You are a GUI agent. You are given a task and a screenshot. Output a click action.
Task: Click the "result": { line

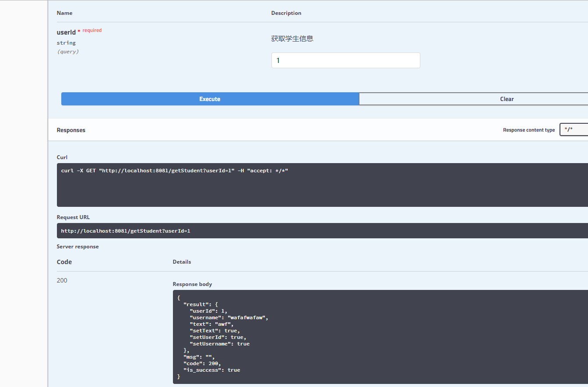pos(201,304)
